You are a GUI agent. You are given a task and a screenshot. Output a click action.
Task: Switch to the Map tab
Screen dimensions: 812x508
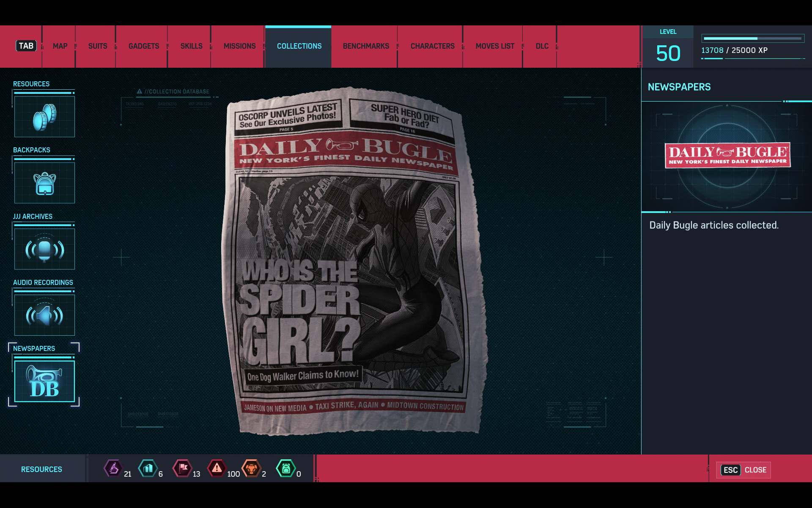60,46
